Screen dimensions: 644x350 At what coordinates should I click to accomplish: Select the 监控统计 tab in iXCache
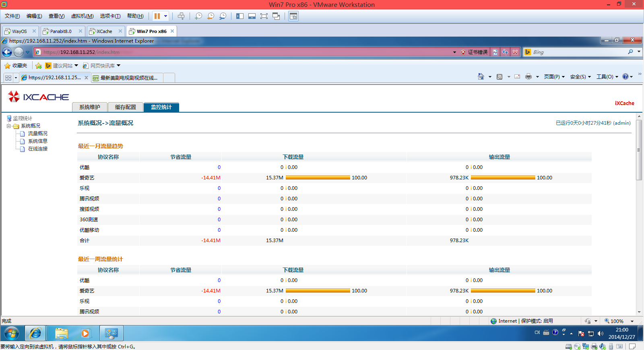coord(161,107)
